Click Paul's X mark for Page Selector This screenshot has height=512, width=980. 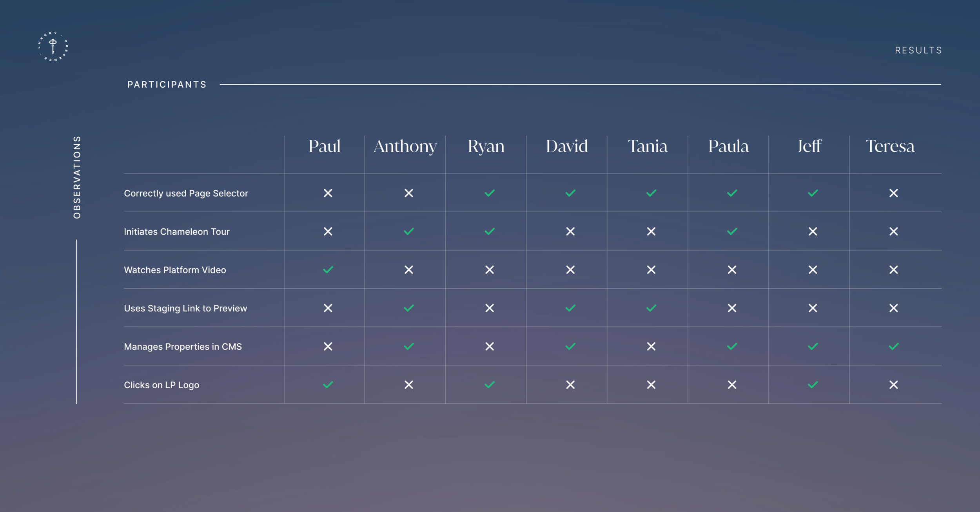click(328, 193)
